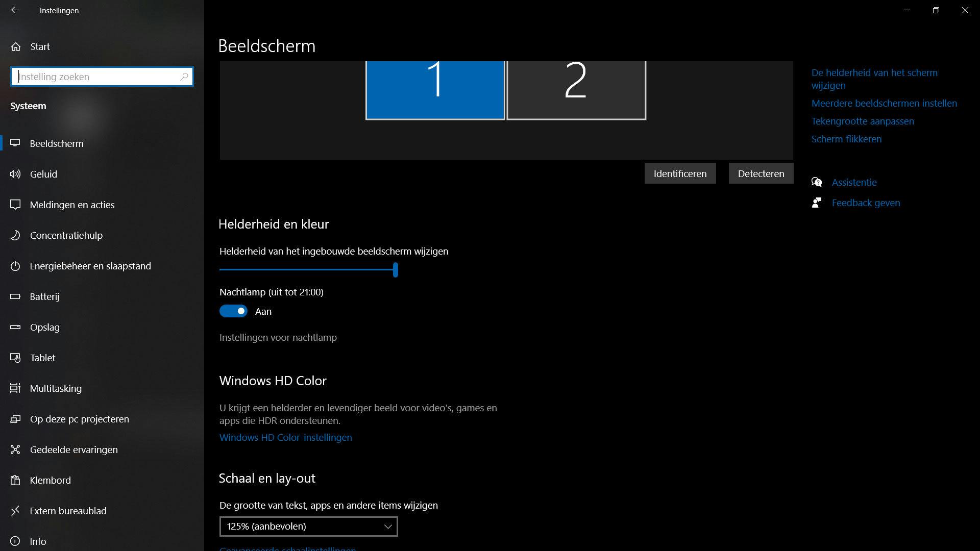
Task: Click the brightness slider for built-in display
Action: (x=308, y=269)
